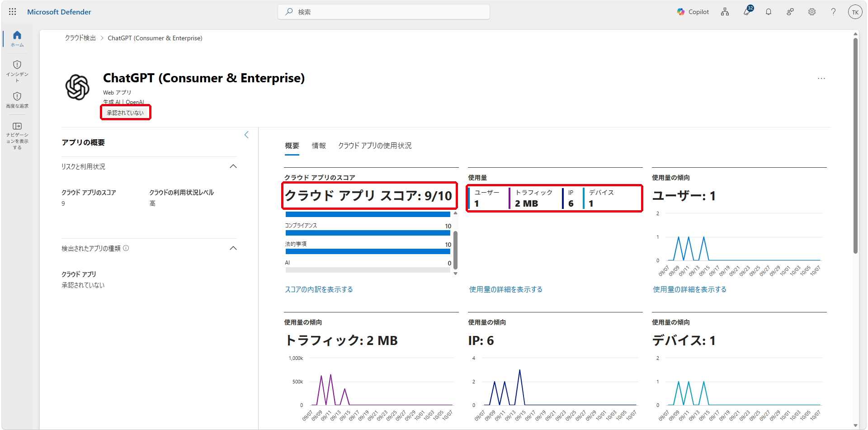Click 使用量の詳細を表示する under ユーザー chart
868x430 pixels.
(x=689, y=289)
